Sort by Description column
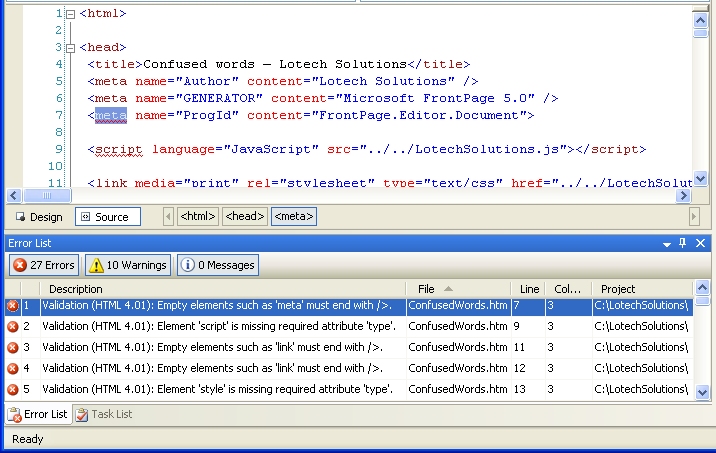This screenshot has height=453, width=716. (222, 289)
